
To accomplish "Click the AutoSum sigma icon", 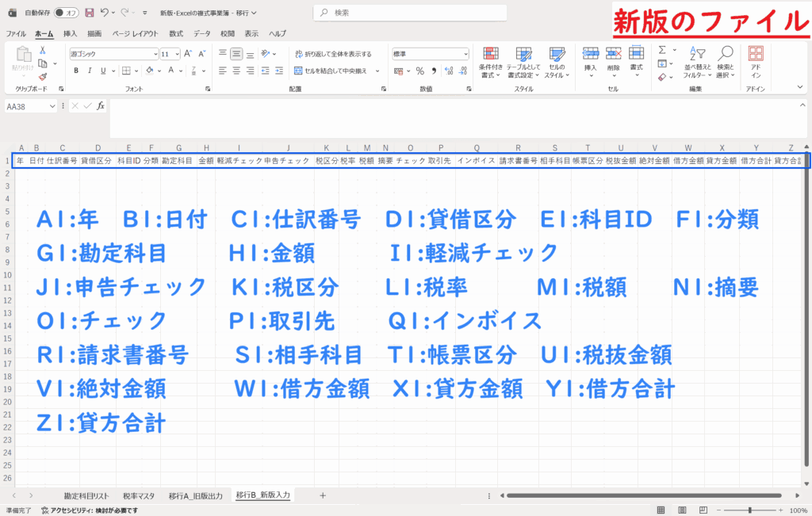I will click(662, 50).
